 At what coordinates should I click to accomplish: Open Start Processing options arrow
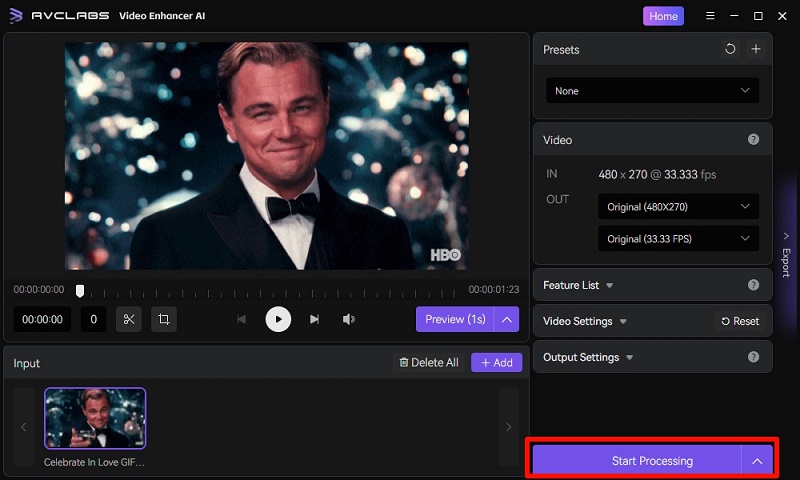(757, 461)
